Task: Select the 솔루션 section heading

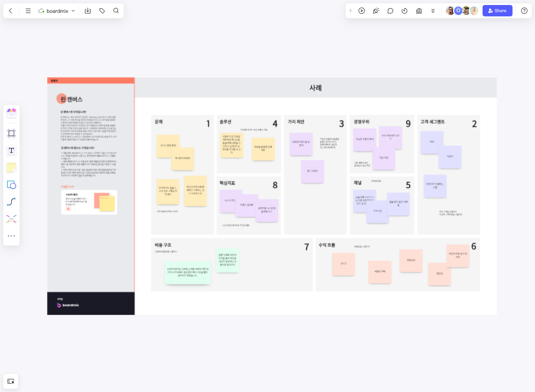Action: coord(225,122)
